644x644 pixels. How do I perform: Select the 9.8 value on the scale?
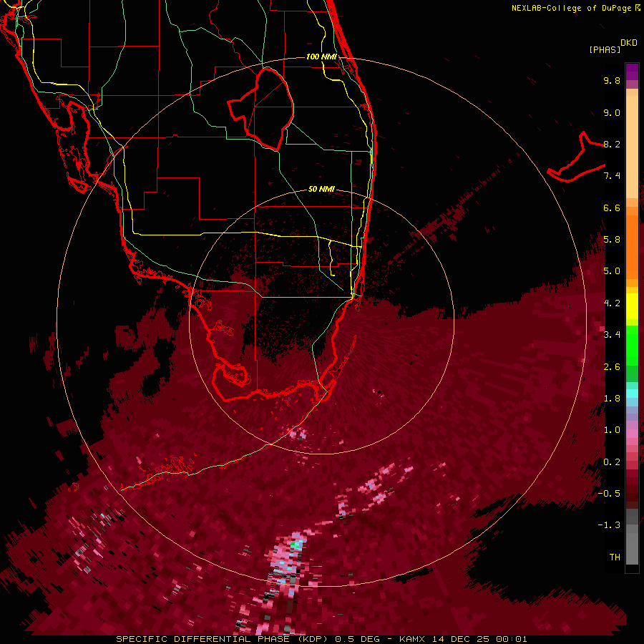[x=612, y=80]
